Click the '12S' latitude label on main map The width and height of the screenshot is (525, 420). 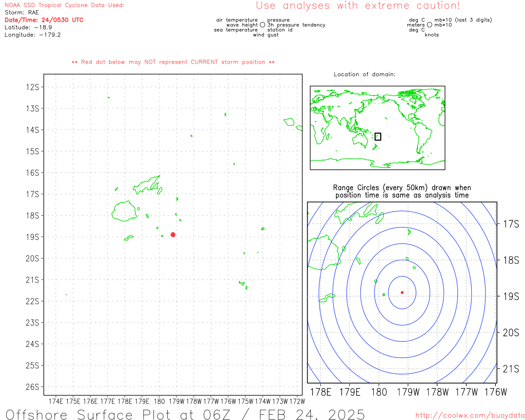tap(32, 87)
